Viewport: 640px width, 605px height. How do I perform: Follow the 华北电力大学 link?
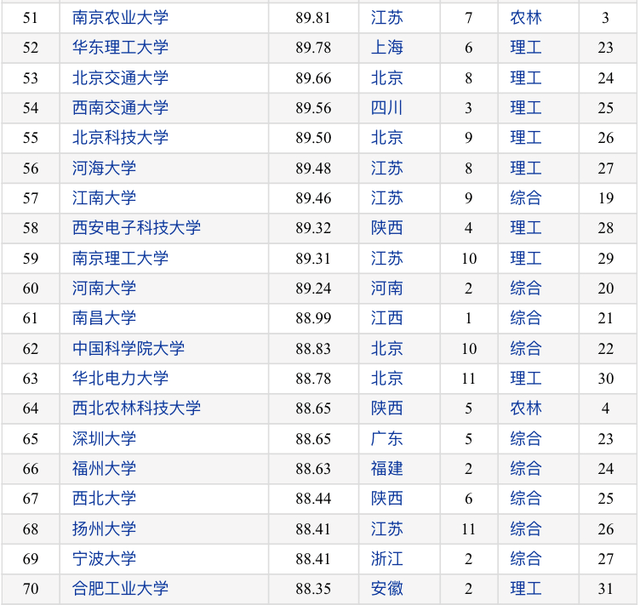(120, 378)
